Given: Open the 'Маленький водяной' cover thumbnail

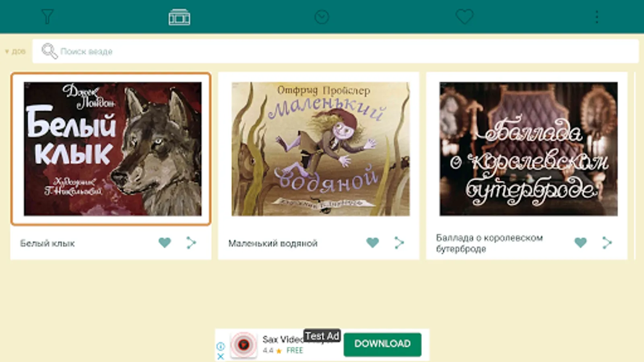Looking at the screenshot, I should pyautogui.click(x=320, y=149).
